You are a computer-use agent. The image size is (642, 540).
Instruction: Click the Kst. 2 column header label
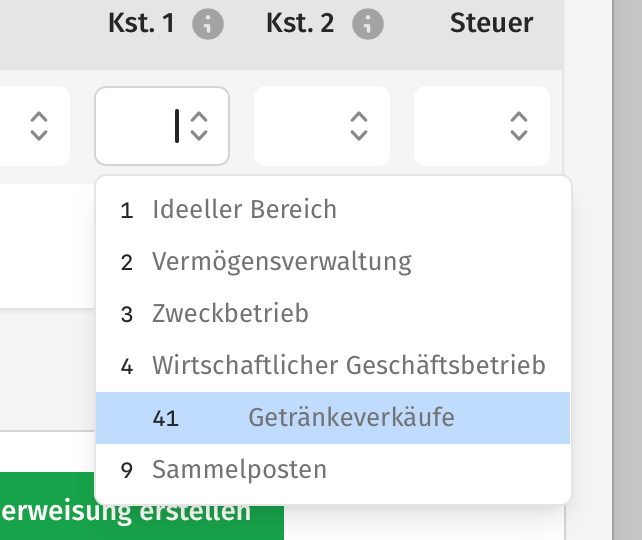[300, 24]
